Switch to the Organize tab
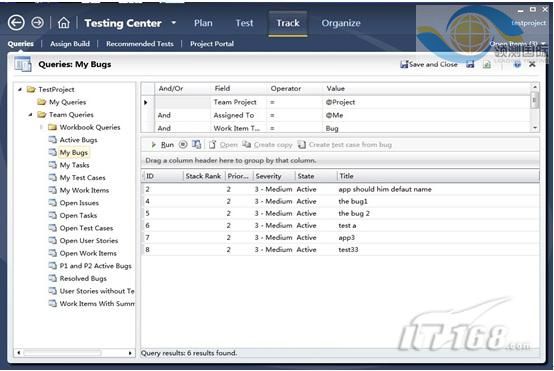This screenshot has height=371, width=554. point(341,23)
